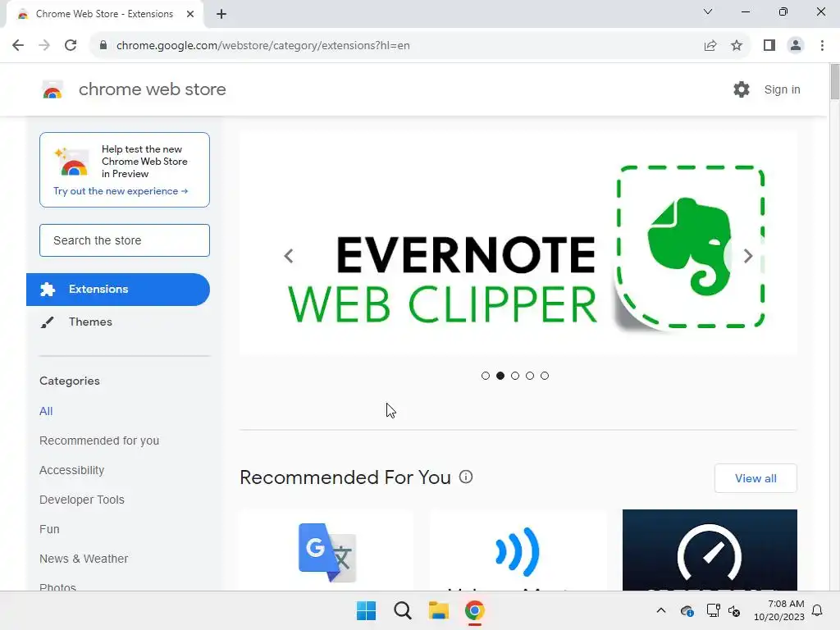Select the fourth carousel dot

[x=530, y=376]
